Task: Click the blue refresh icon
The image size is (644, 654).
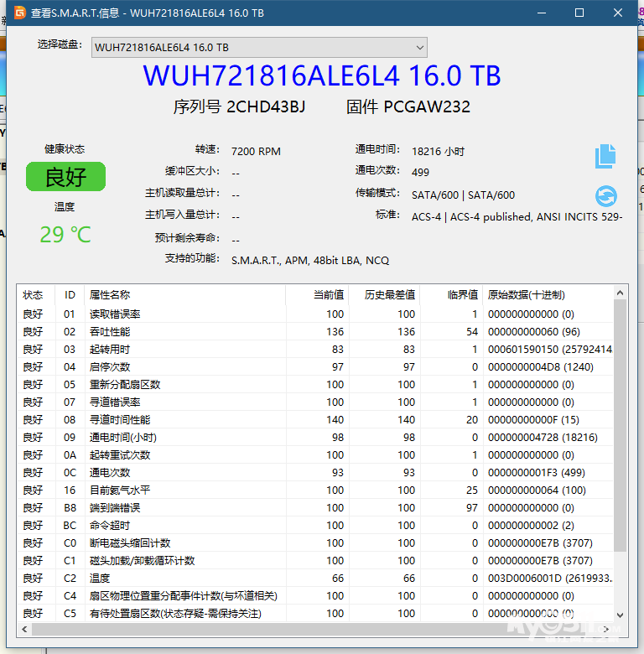Action: 605,196
